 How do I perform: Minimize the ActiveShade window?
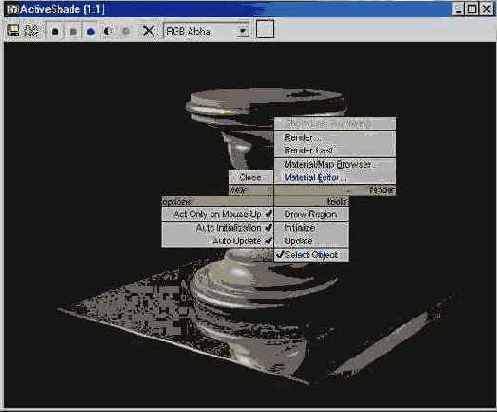(459, 9)
